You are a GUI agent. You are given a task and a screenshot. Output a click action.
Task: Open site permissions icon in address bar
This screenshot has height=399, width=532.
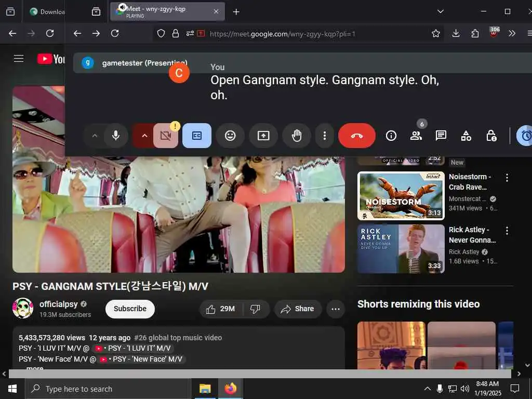click(190, 33)
